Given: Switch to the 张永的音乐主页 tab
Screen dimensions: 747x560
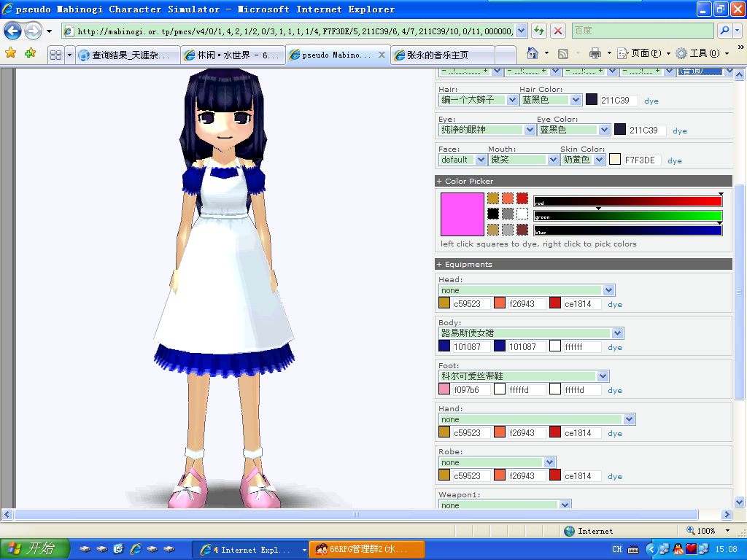Looking at the screenshot, I should click(x=443, y=55).
